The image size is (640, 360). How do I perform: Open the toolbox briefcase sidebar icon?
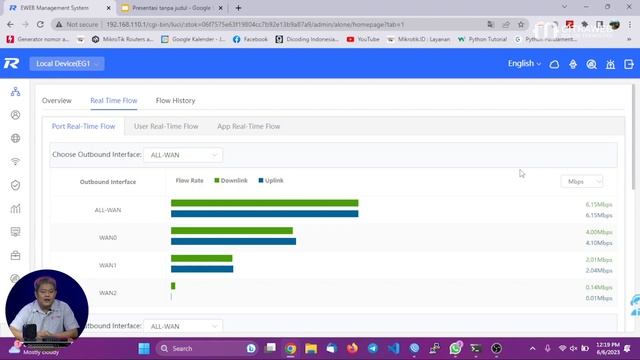click(16, 256)
